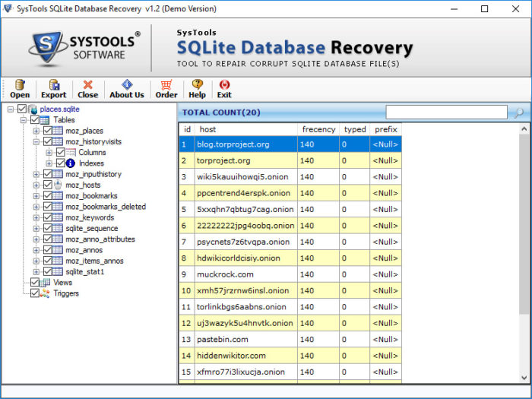The width and height of the screenshot is (532, 399).
Task: Click the moz_items_annos table icon
Action: [57, 261]
